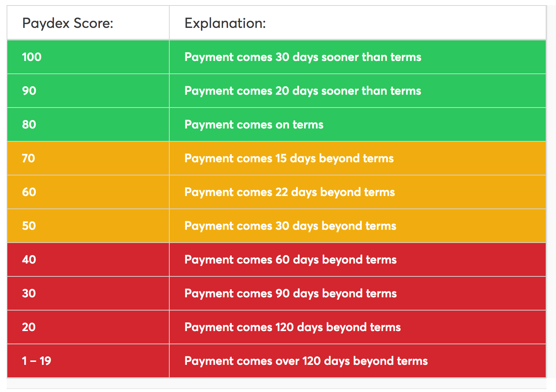The height and width of the screenshot is (392, 556).
Task: Select the score 30 cell
Action: point(29,294)
